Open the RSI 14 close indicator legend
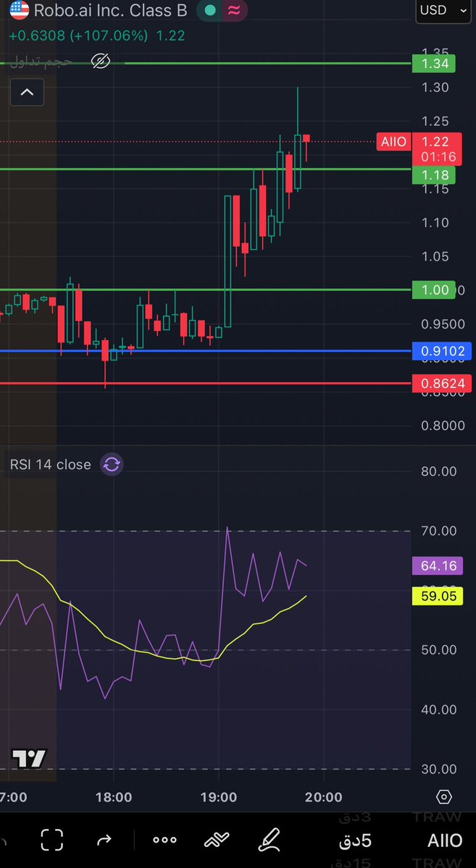Image resolution: width=476 pixels, height=868 pixels. pyautogui.click(x=51, y=465)
